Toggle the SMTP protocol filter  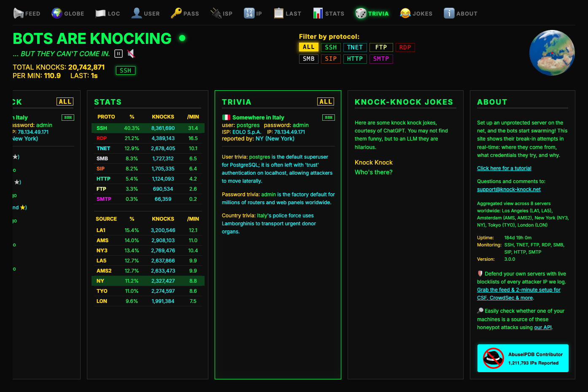381,59
